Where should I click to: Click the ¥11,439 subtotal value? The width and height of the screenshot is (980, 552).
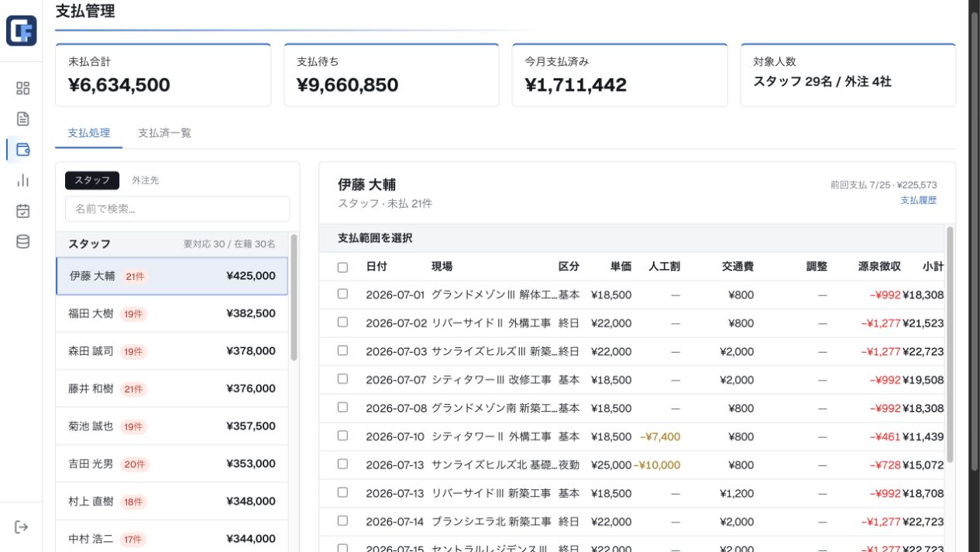tap(923, 436)
